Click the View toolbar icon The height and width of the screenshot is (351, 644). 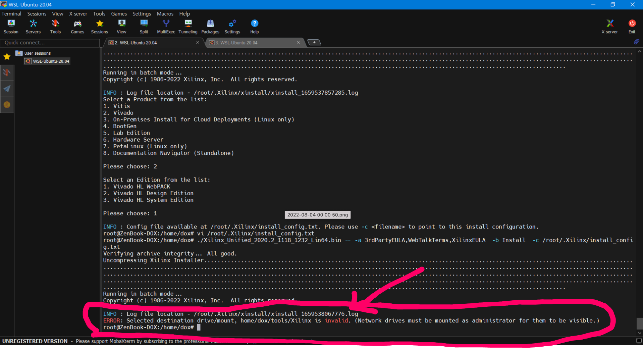point(121,27)
